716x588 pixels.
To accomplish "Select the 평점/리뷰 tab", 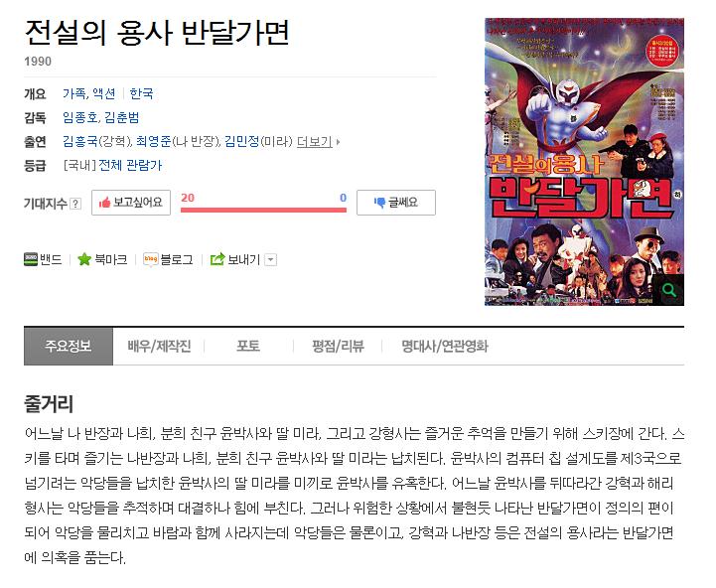I will (x=338, y=346).
